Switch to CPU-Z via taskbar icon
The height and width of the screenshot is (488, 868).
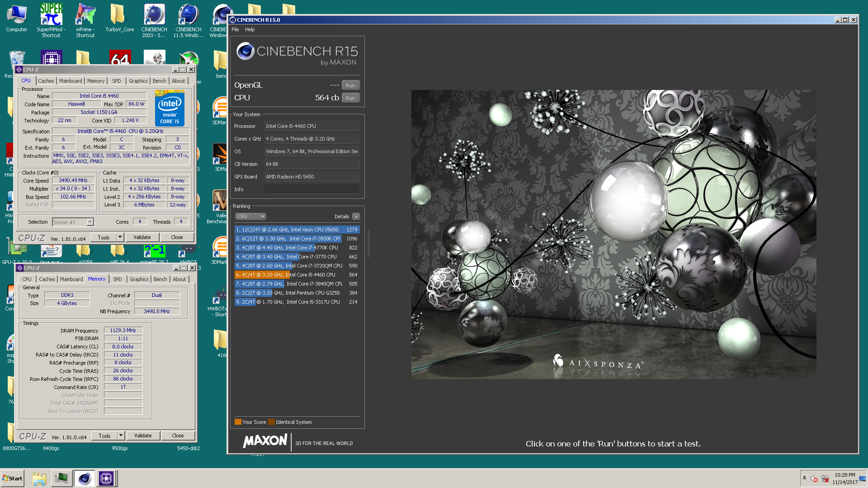click(x=106, y=479)
